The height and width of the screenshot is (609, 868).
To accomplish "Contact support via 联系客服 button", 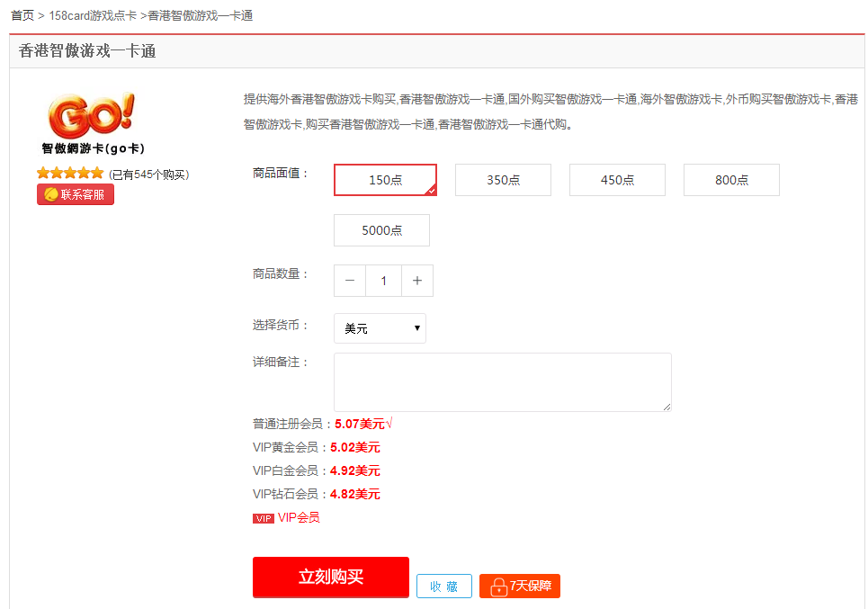I will pos(76,194).
